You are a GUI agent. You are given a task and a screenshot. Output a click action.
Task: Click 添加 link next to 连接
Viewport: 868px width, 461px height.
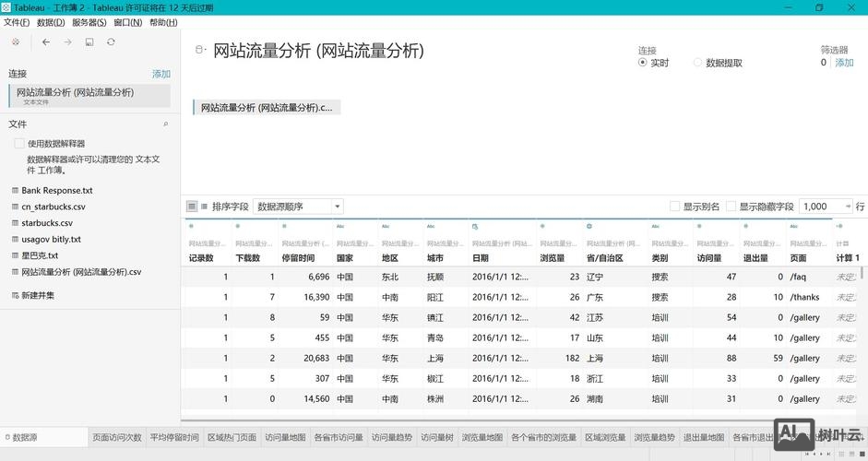161,74
